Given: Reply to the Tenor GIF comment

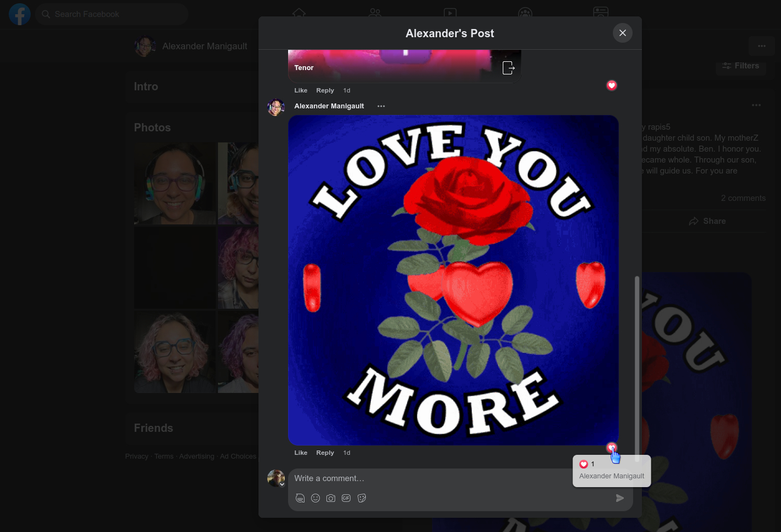Looking at the screenshot, I should click(x=325, y=90).
